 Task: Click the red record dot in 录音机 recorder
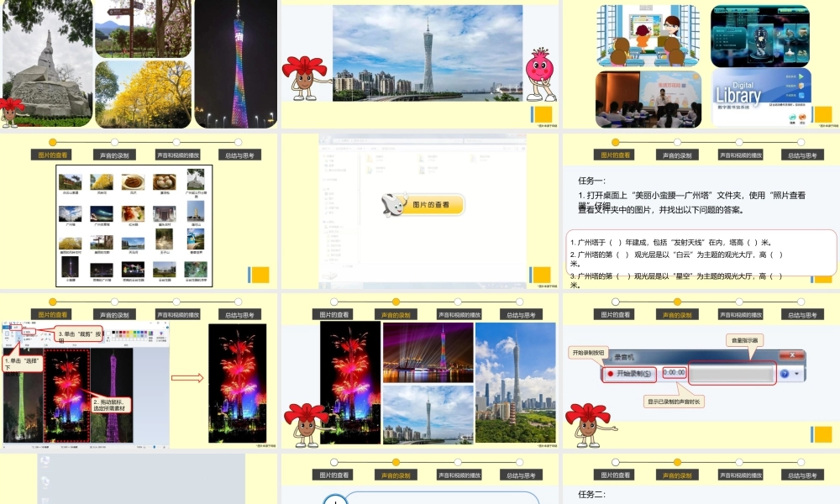[x=611, y=373]
